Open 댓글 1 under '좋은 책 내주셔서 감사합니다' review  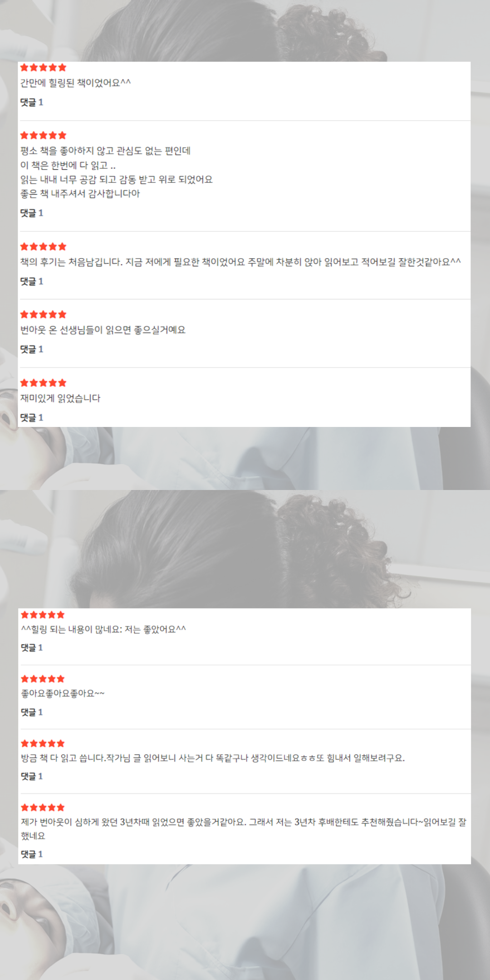pyautogui.click(x=32, y=213)
